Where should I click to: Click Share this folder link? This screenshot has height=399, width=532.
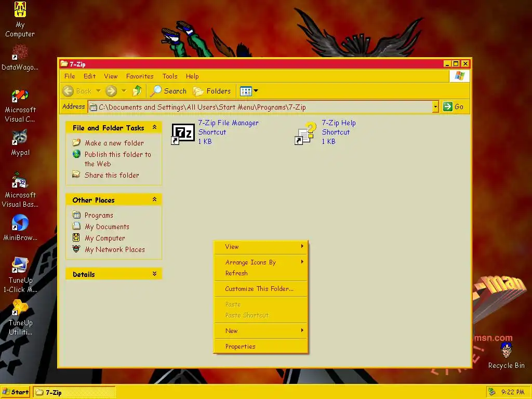pos(112,176)
